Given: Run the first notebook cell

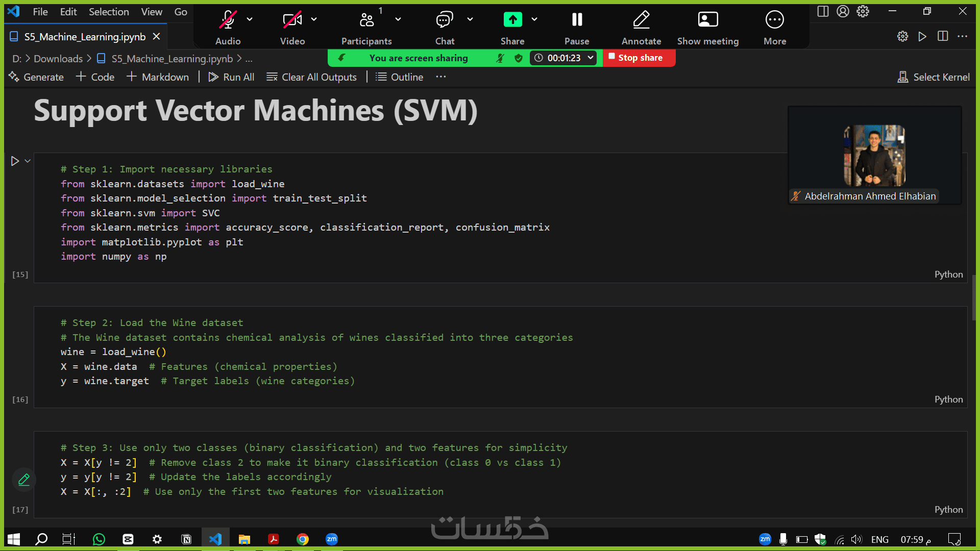Looking at the screenshot, I should coord(15,161).
